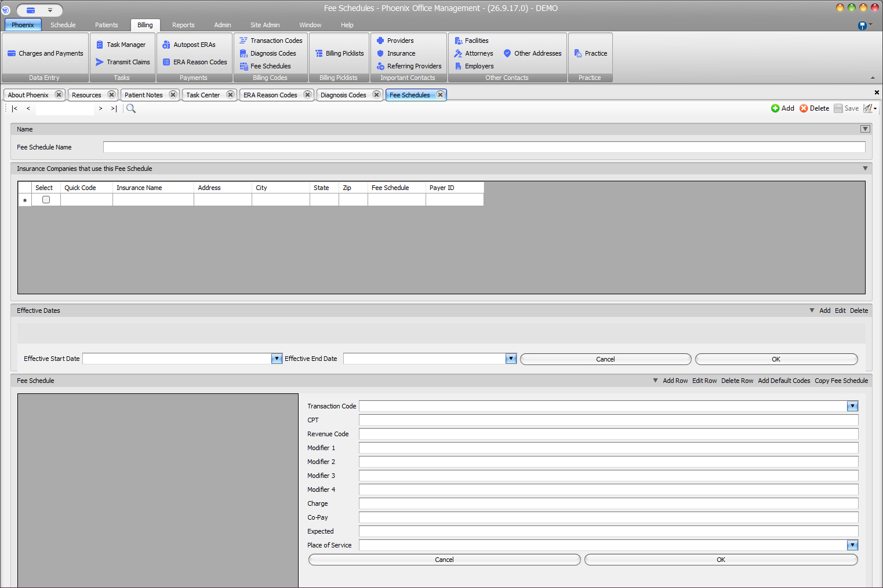Save the fee schedule record
The width and height of the screenshot is (883, 588).
(846, 108)
